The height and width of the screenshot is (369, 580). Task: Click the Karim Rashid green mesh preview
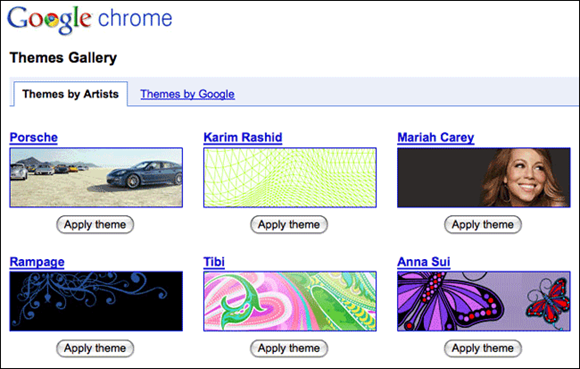pyautogui.click(x=290, y=177)
